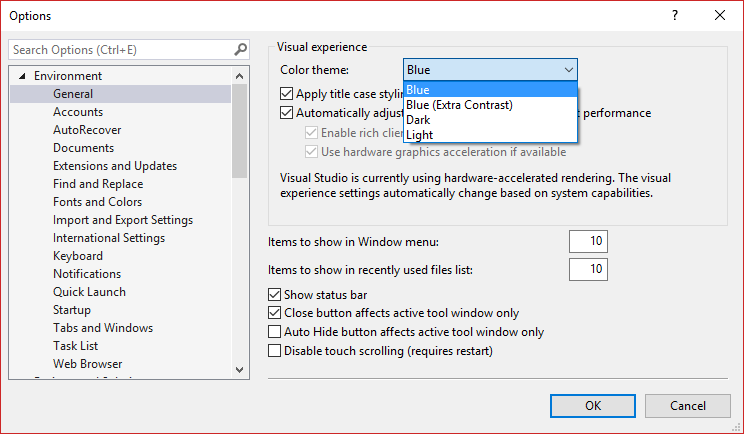The image size is (744, 434).
Task: Open Fonts and Colors options
Action: [x=97, y=202]
